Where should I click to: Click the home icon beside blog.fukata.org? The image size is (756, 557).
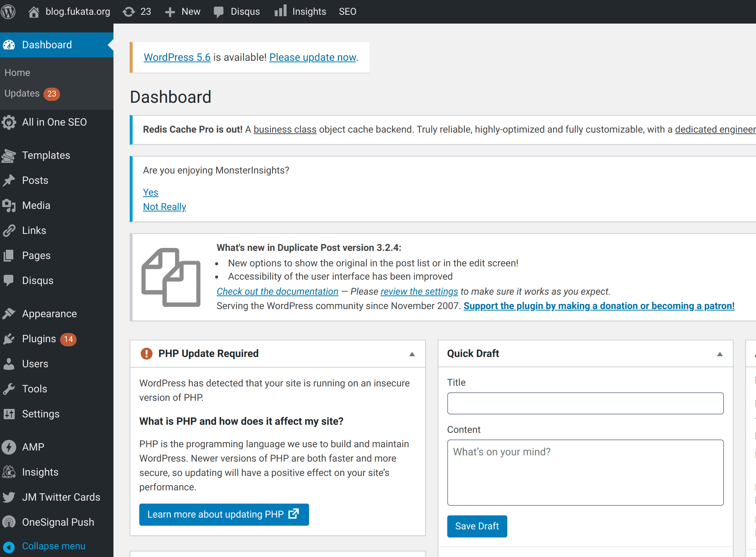34,12
